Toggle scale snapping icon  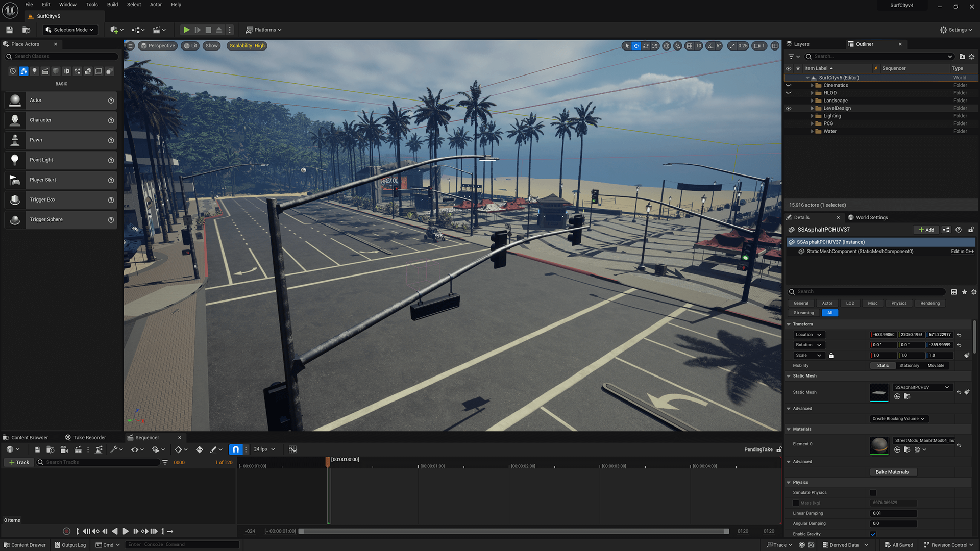point(732,46)
